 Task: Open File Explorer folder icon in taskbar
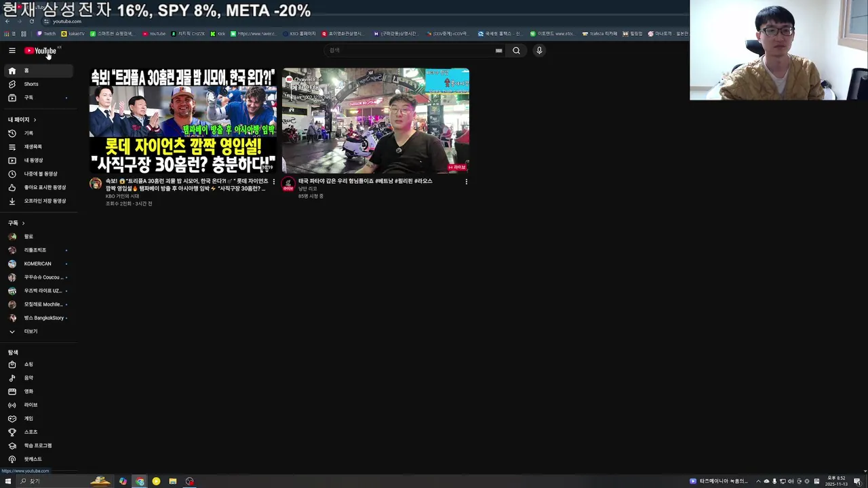point(173,481)
